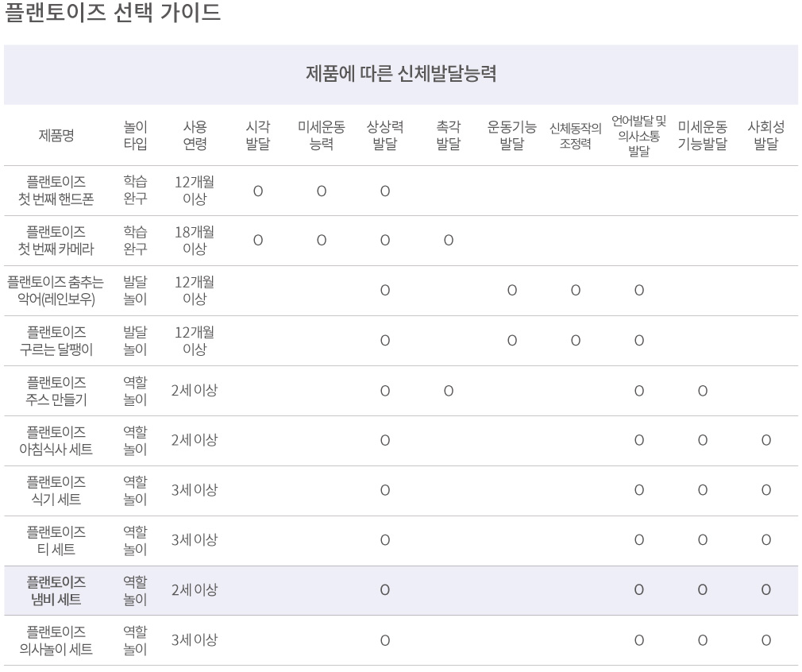
Task: Click "학습 완구" in the 첫 번째 카메라 row
Action: [x=135, y=240]
